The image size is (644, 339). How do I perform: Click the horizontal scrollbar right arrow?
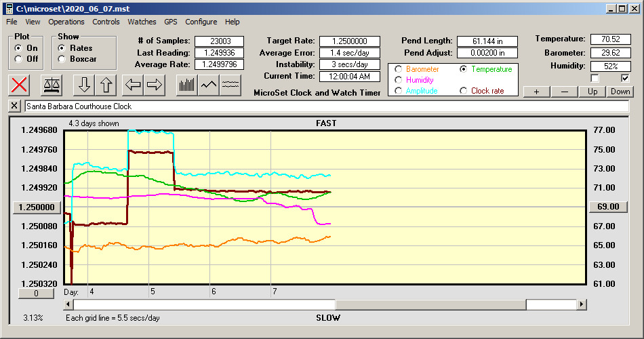click(582, 305)
